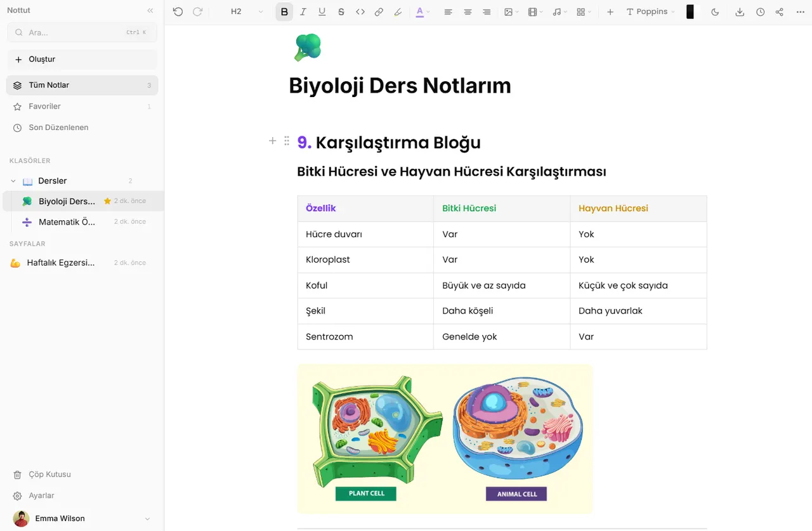Viewport: 812px width, 531px height.
Task: Toggle underline formatting
Action: pyautogui.click(x=322, y=11)
